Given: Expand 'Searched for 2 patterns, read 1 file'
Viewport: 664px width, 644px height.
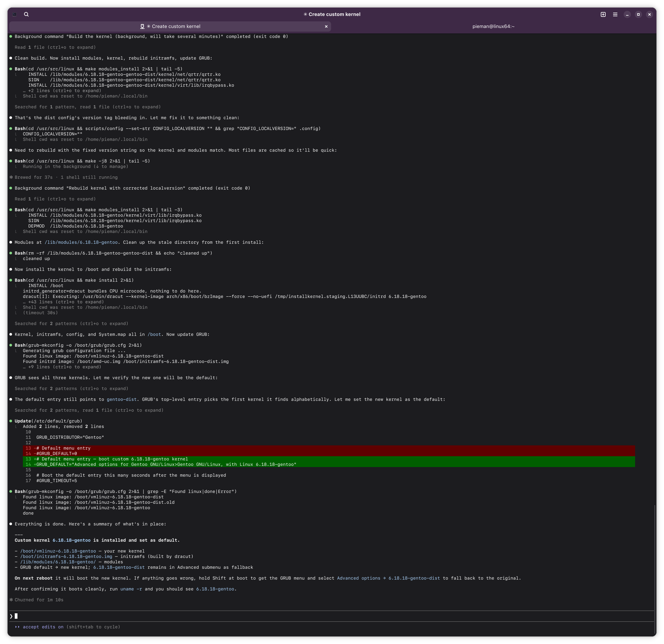Looking at the screenshot, I should pyautogui.click(x=89, y=410).
